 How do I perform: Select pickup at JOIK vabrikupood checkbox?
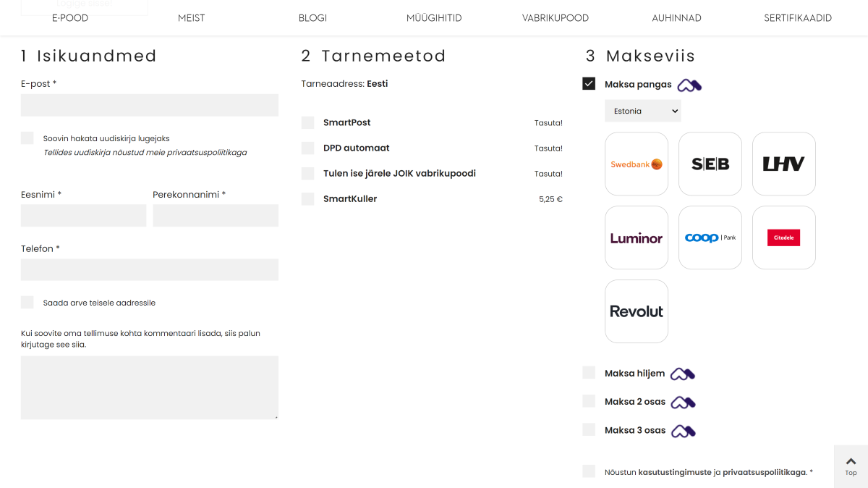[x=307, y=173]
